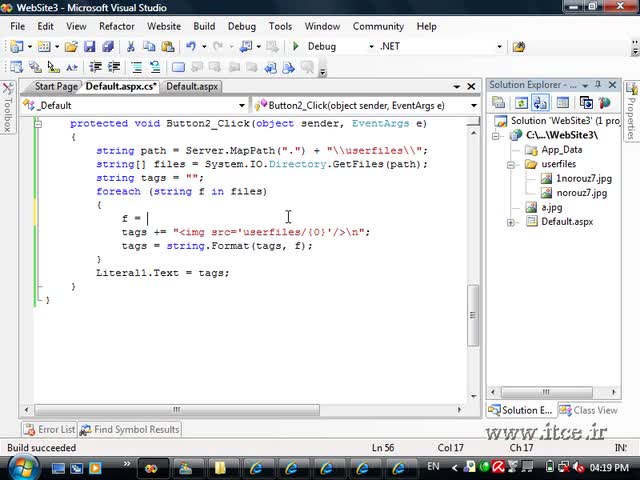Click the Undo arrow icon
The height and width of the screenshot is (480, 640).
(191, 47)
